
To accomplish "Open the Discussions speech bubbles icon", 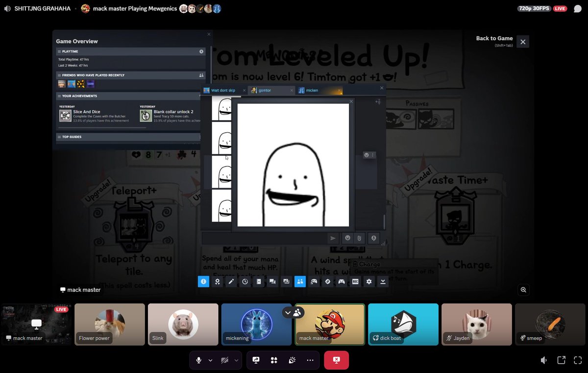I will click(272, 281).
